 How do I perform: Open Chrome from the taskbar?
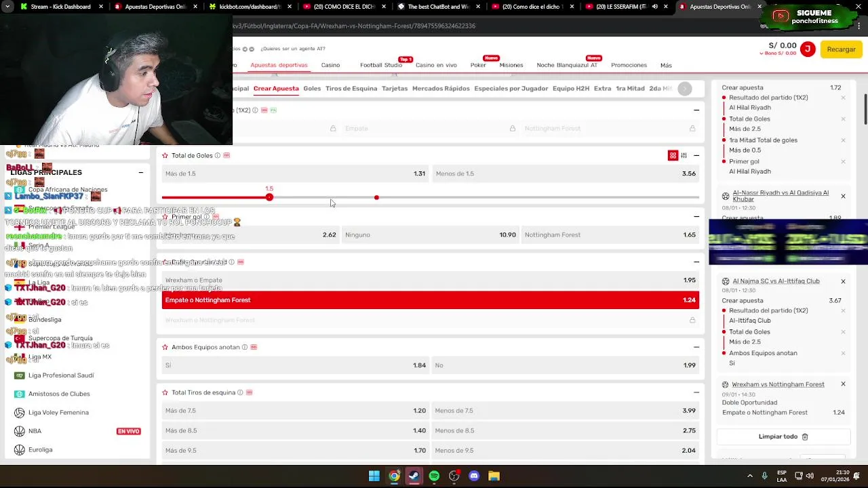(x=394, y=476)
